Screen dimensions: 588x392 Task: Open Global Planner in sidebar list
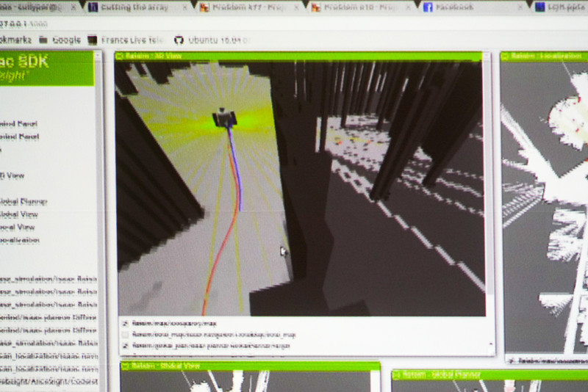[24, 202]
